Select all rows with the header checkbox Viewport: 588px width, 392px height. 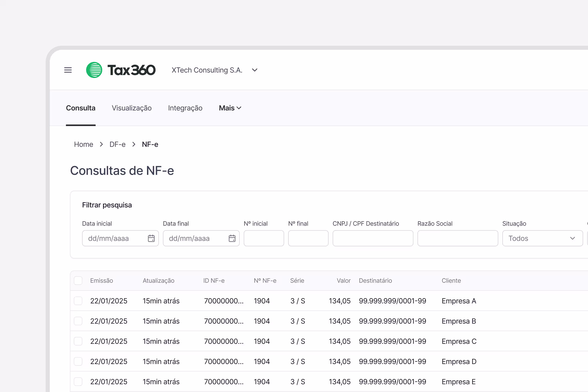pyautogui.click(x=78, y=280)
